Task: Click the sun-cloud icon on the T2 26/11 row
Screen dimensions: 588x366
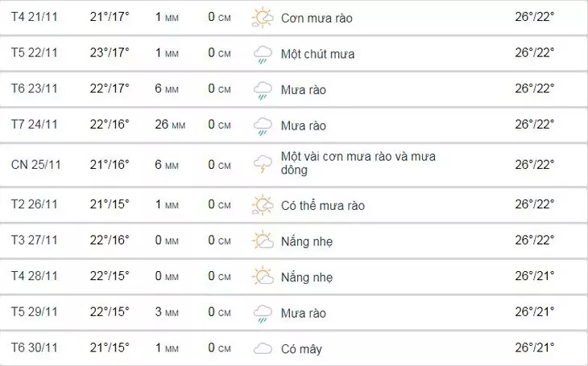Action: click(x=263, y=205)
